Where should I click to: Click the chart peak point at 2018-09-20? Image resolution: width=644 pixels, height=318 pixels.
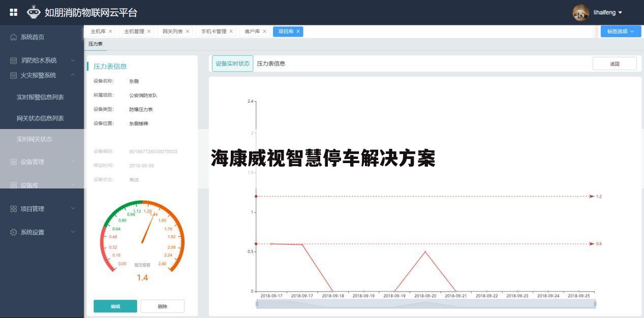[x=425, y=251]
